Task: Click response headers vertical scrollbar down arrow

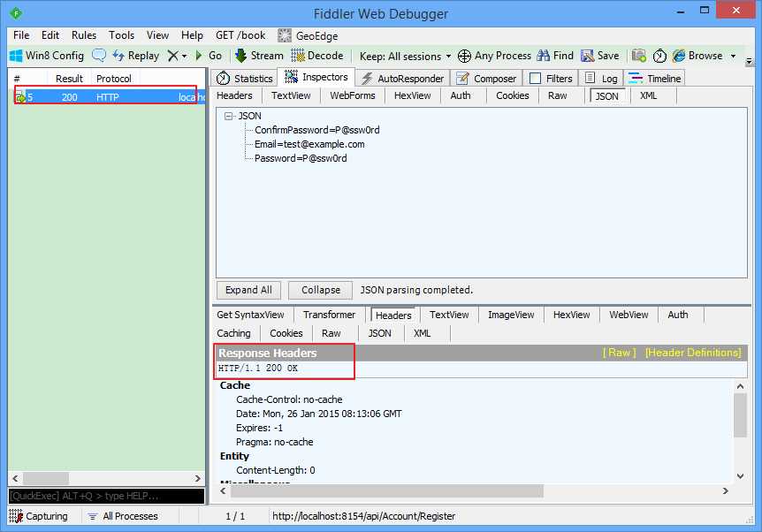Action: [740, 476]
